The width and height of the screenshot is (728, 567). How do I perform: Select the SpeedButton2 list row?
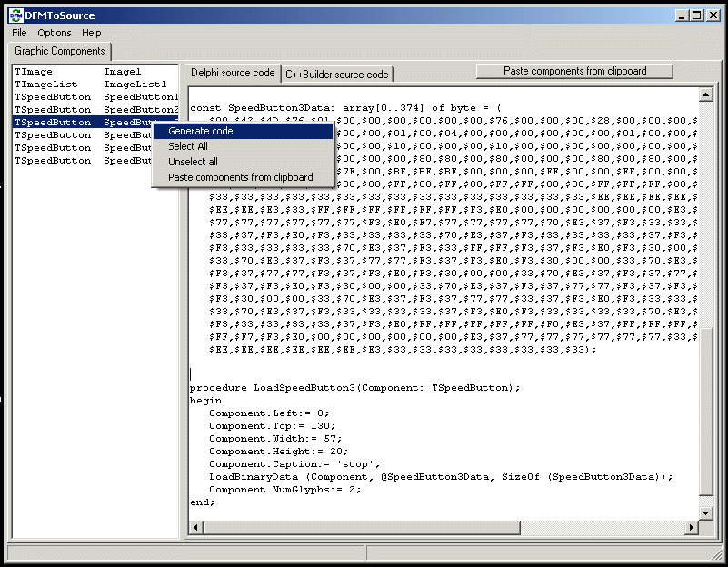click(x=95, y=110)
